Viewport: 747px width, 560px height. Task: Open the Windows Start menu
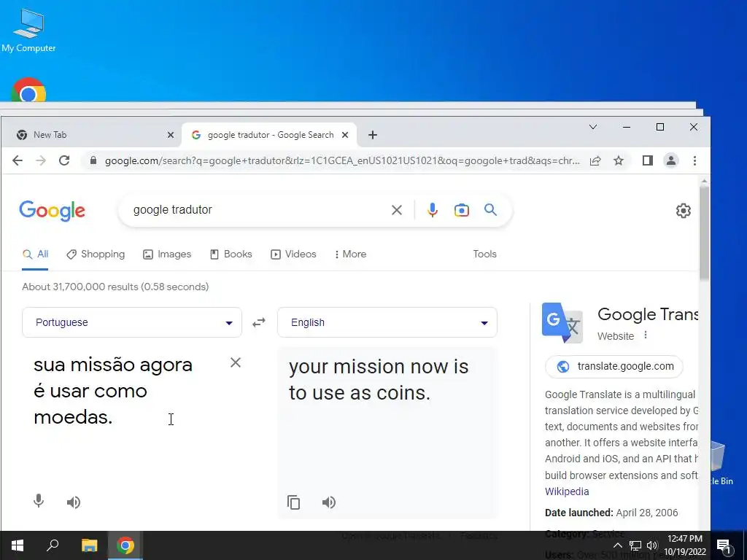pyautogui.click(x=18, y=545)
